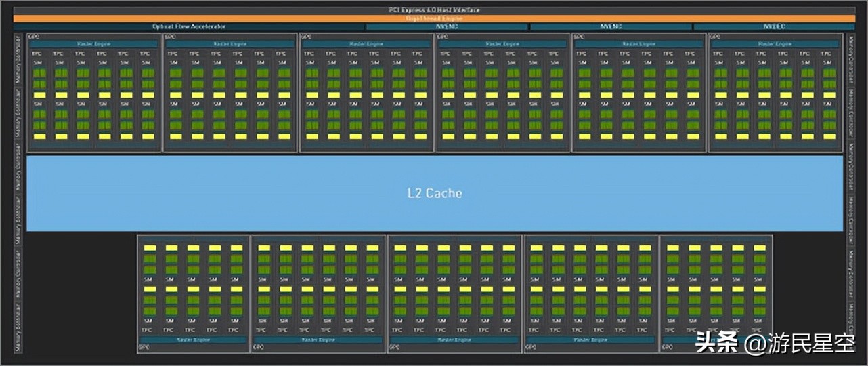Click the 头条 watermark logo

tap(717, 343)
